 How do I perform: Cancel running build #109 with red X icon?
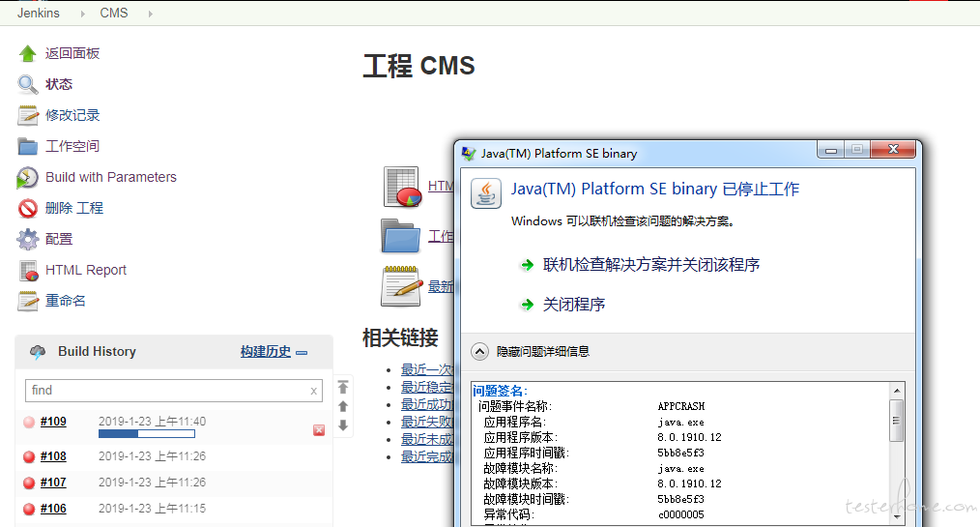tap(319, 430)
